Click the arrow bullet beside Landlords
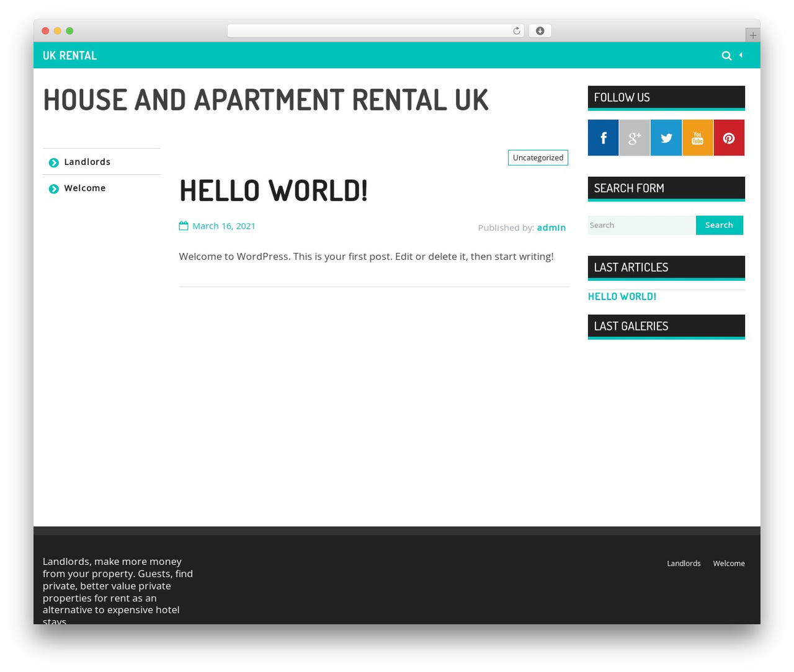The image size is (794, 672). [54, 162]
